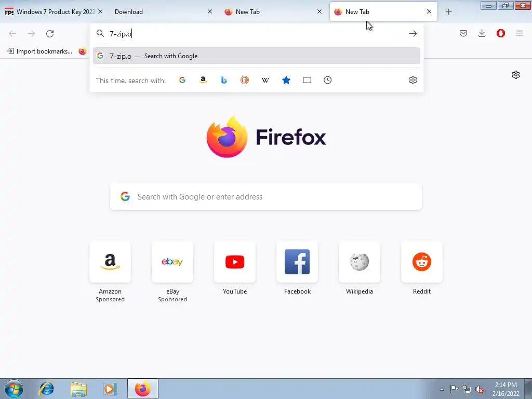Search in Bookmarks star icon

click(286, 80)
